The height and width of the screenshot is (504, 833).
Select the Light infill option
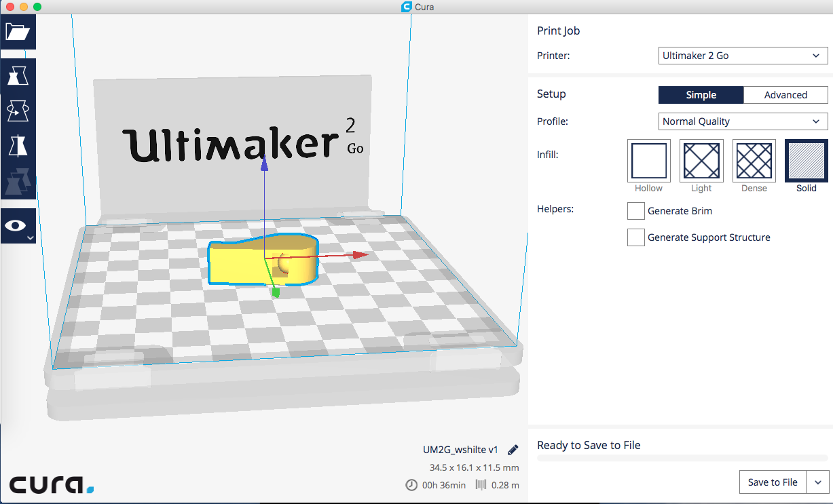click(x=701, y=161)
